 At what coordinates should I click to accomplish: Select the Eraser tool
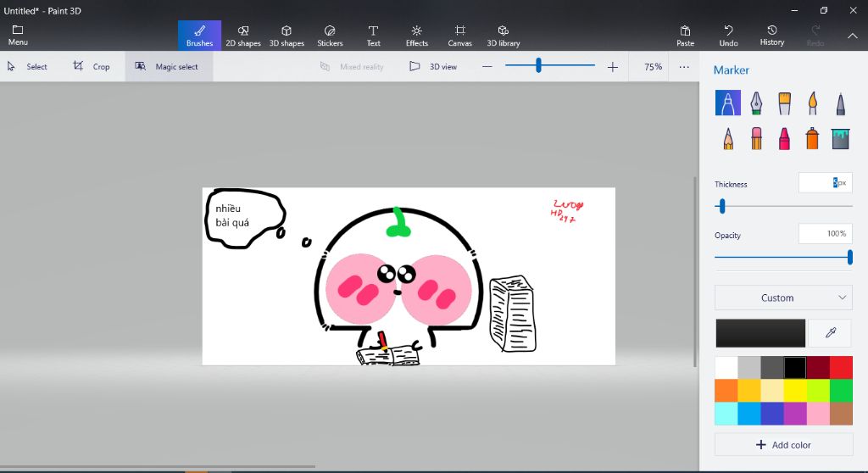point(756,138)
